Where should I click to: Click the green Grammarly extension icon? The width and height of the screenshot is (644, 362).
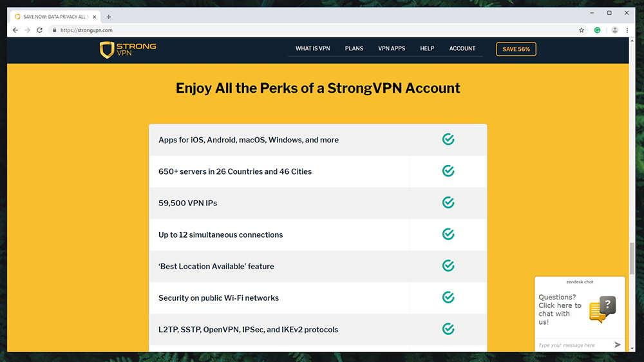597,30
